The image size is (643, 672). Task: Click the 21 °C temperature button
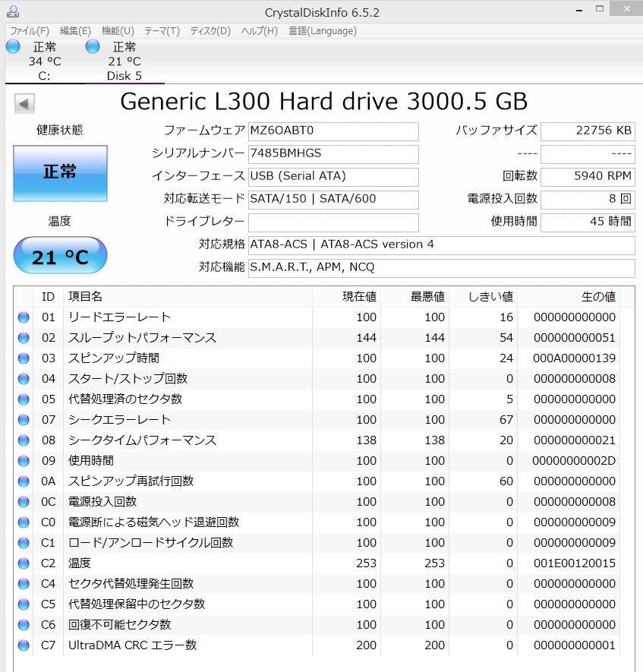[x=60, y=257]
